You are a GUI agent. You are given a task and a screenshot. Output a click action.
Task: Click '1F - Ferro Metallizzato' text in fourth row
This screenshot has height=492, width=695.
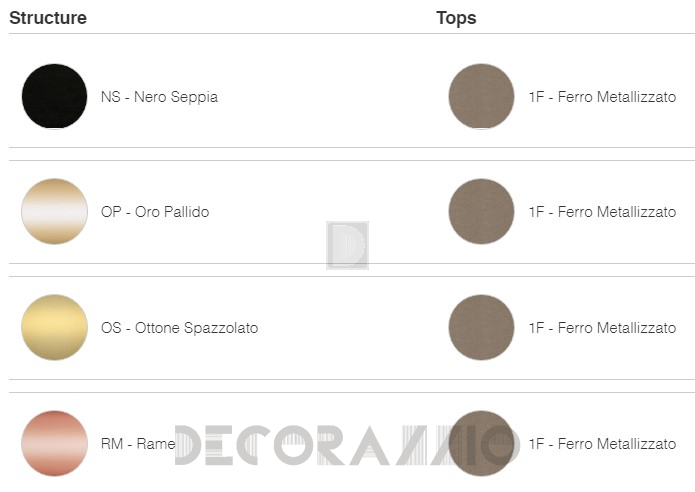coord(602,443)
